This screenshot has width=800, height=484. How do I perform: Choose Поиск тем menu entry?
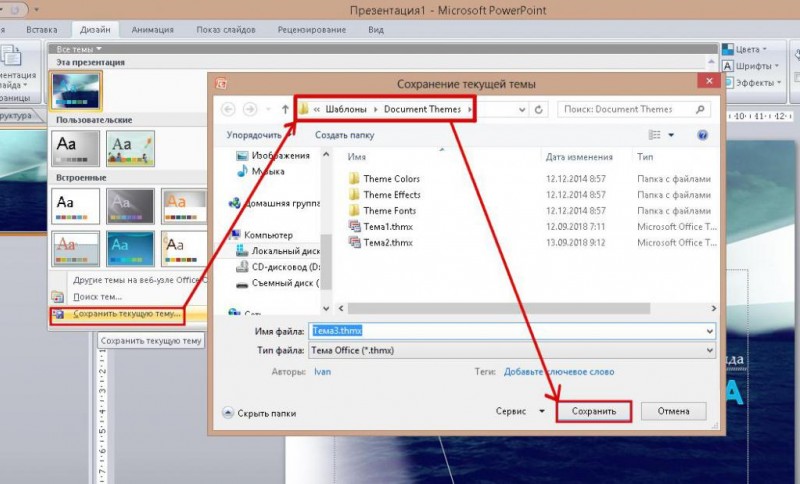[x=97, y=297]
